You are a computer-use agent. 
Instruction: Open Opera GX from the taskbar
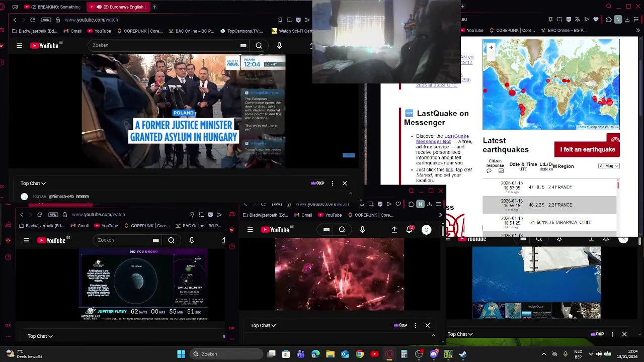389,354
